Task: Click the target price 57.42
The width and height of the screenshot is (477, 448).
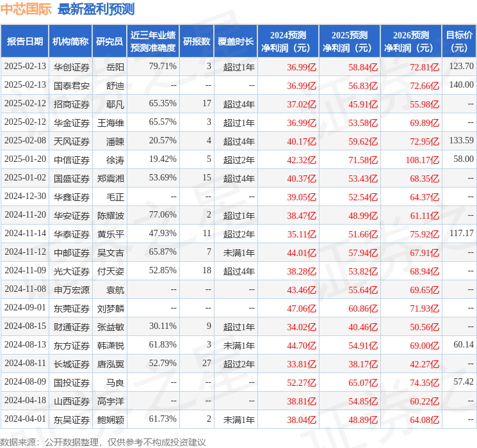Action: click(x=464, y=381)
